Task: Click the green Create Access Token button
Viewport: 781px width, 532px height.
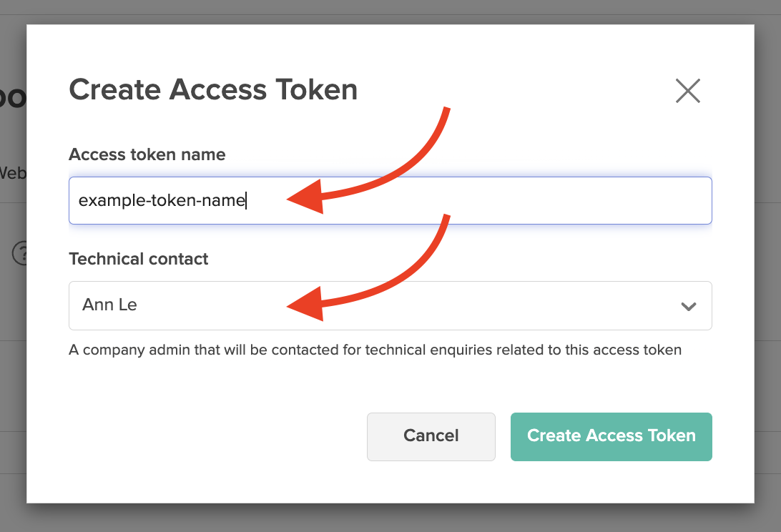Action: tap(611, 436)
